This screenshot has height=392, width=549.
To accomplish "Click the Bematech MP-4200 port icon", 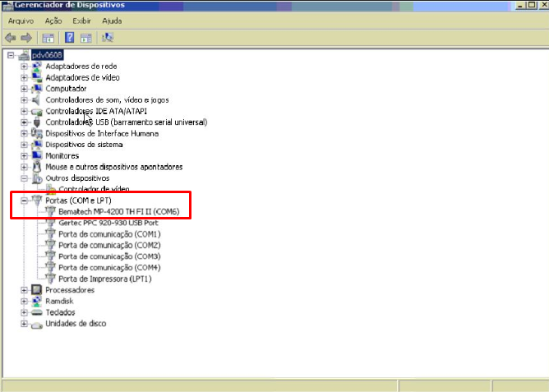I will click(50, 211).
